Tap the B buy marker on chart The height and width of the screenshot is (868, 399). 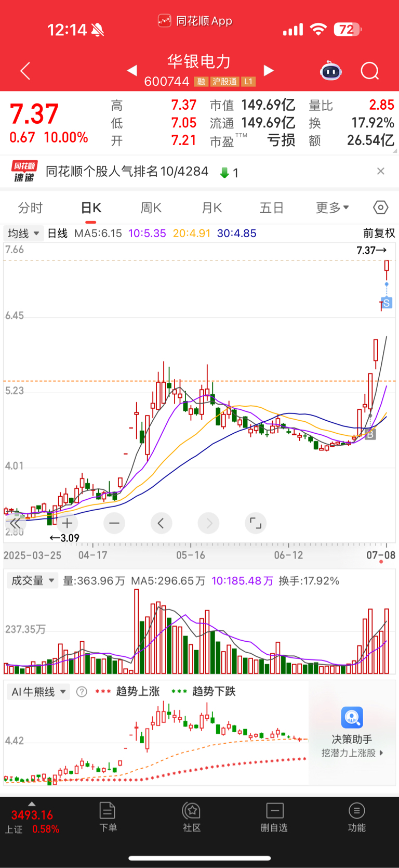[370, 434]
